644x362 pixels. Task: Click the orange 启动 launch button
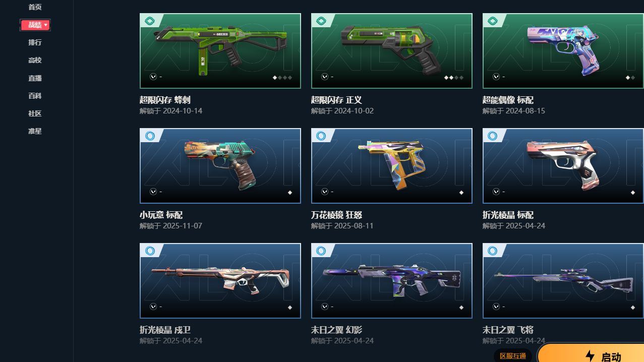coord(591,354)
